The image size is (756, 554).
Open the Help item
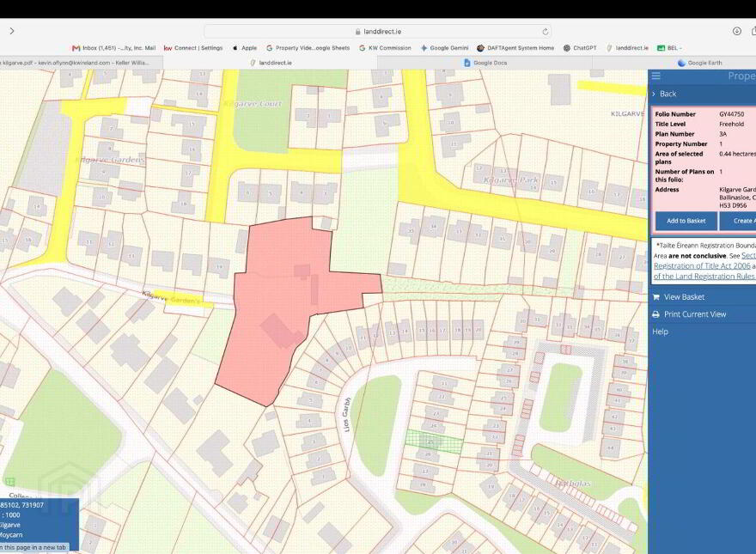point(660,332)
